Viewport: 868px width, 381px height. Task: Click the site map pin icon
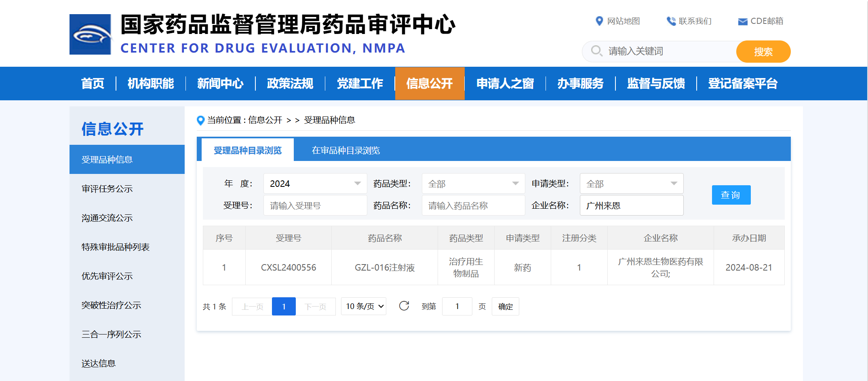pos(599,21)
